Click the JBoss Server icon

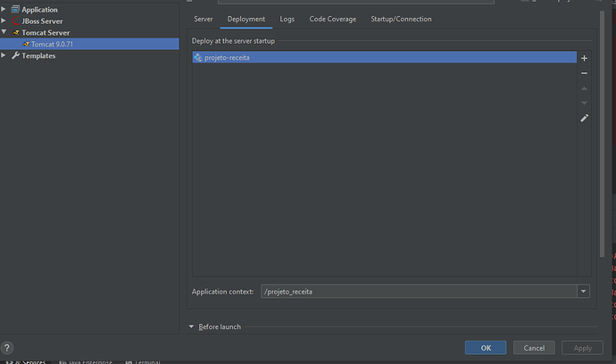[x=15, y=21]
